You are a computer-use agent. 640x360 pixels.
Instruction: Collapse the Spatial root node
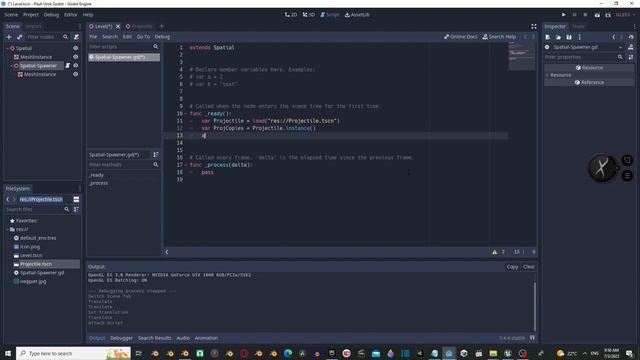click(x=8, y=48)
